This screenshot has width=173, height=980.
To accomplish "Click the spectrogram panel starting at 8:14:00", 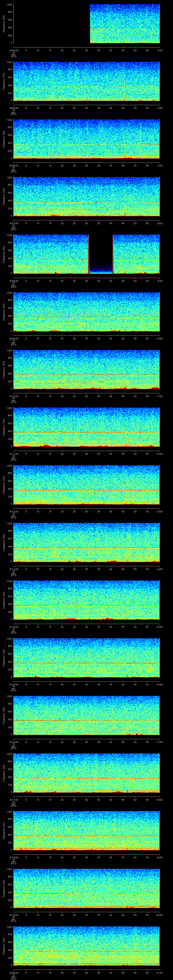I will (87, 600).
